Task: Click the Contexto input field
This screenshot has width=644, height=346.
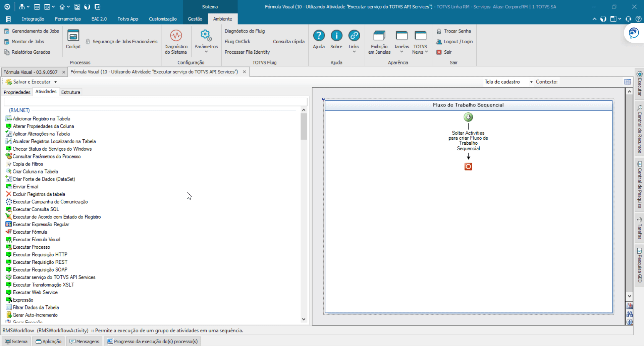Action: click(590, 82)
